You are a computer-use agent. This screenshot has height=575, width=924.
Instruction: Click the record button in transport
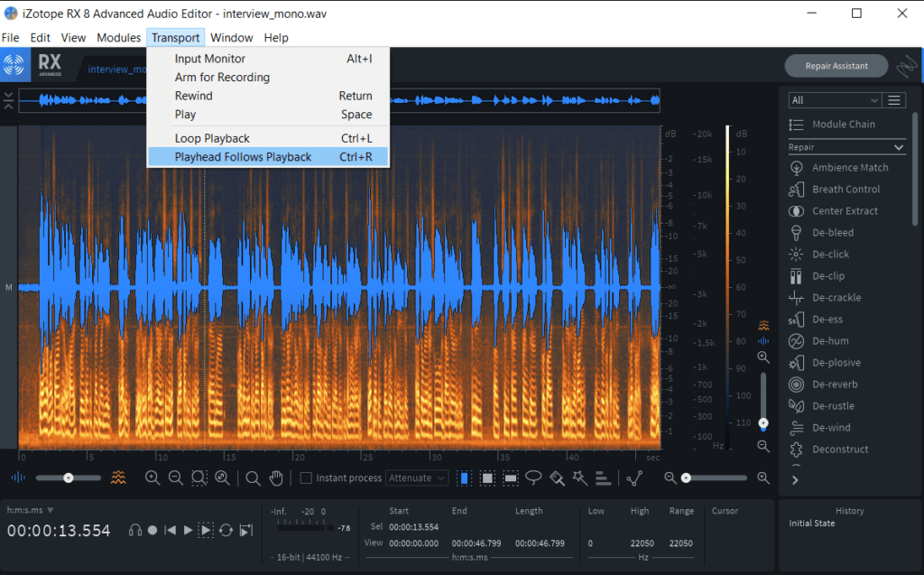[152, 531]
